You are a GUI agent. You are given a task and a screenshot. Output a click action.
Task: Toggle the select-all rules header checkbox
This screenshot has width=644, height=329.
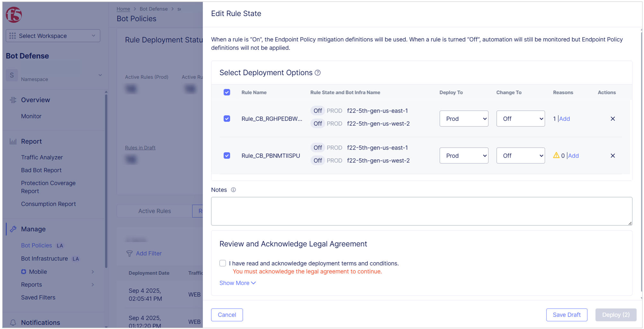(227, 92)
